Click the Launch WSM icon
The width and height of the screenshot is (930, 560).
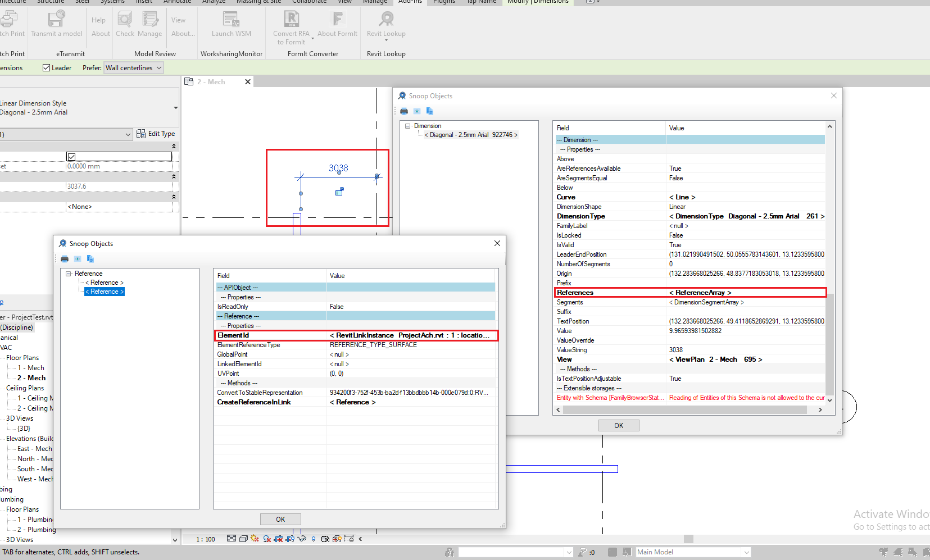coord(231,19)
